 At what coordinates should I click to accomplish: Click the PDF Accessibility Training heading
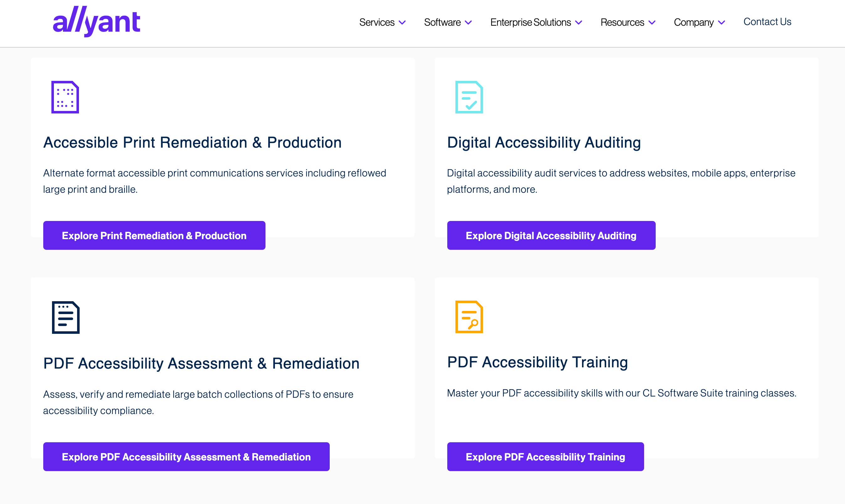click(x=537, y=362)
